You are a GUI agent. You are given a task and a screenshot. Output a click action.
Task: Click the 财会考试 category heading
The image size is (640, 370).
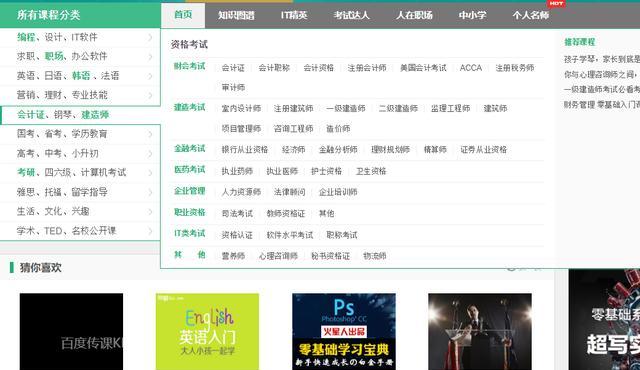pyautogui.click(x=189, y=66)
